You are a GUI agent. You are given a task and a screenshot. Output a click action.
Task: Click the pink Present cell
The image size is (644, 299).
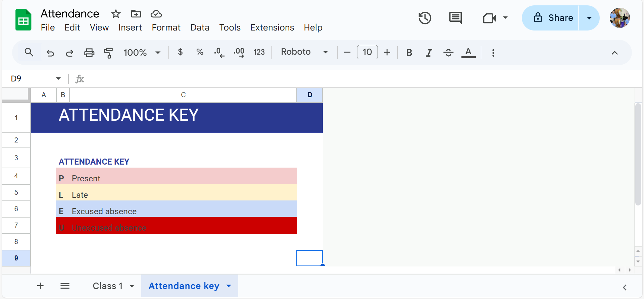click(x=183, y=176)
